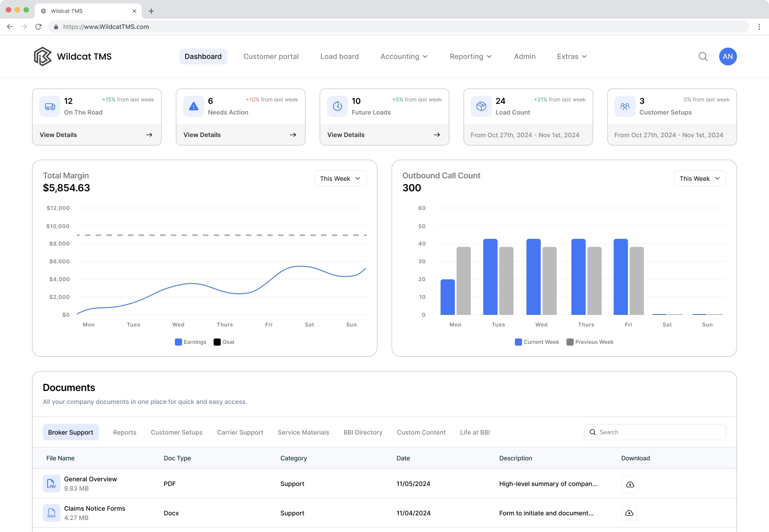Image resolution: width=769 pixels, height=532 pixels.
Task: Click the AN profile avatar
Action: [x=728, y=56]
